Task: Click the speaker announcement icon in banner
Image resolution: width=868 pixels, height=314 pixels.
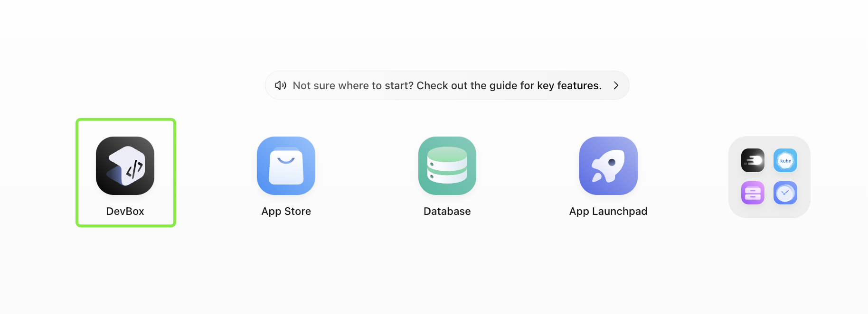Action: tap(280, 85)
